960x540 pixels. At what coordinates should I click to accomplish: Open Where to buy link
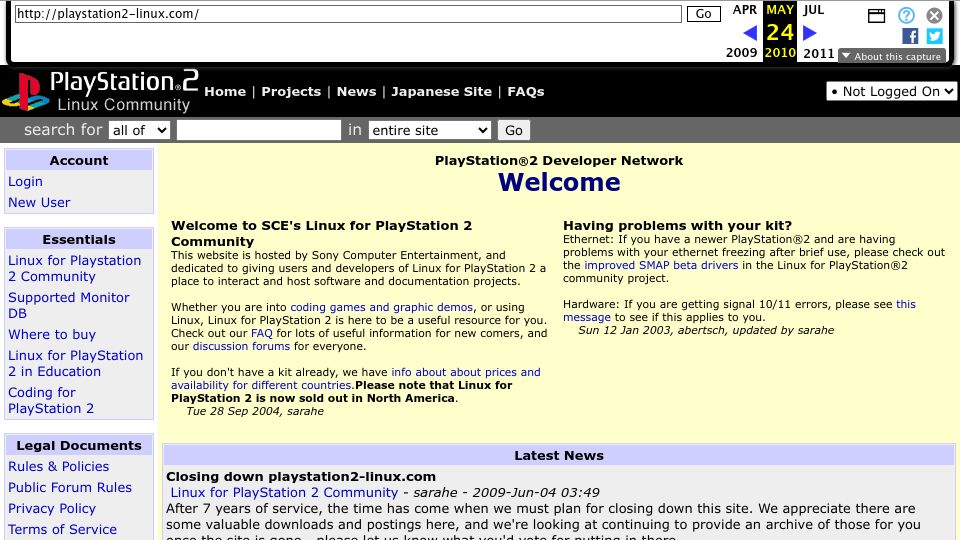tap(52, 334)
